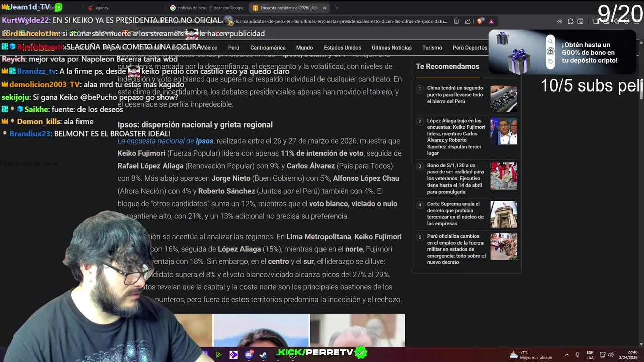This screenshot has width=644, height=362.
Task: Click the share page icon in address bar
Action: point(467,21)
